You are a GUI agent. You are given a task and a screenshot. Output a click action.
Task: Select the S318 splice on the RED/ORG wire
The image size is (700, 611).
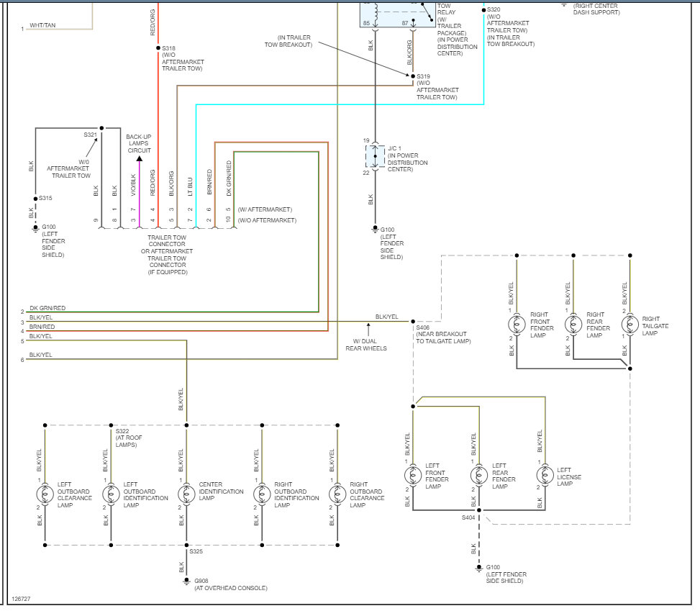(x=158, y=47)
